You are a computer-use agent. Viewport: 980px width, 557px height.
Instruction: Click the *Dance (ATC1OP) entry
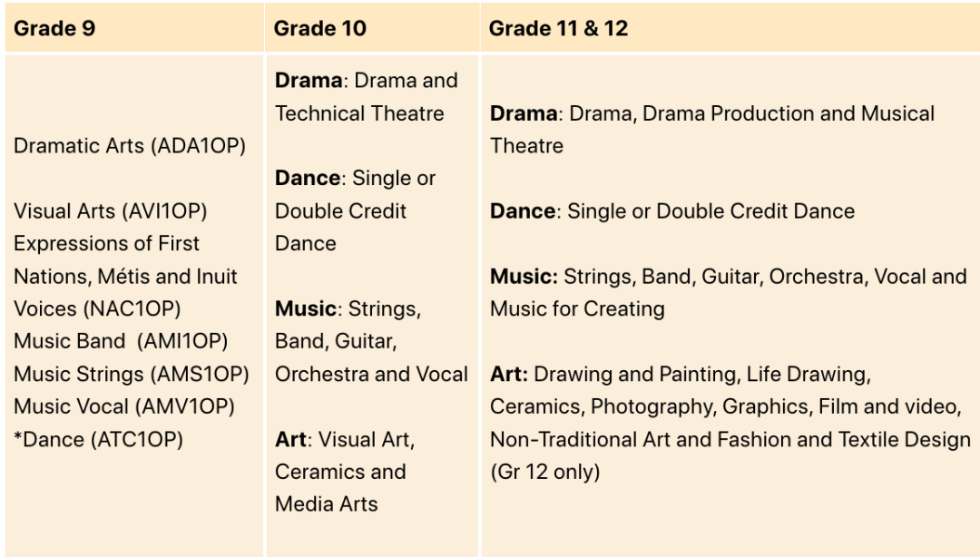click(98, 439)
